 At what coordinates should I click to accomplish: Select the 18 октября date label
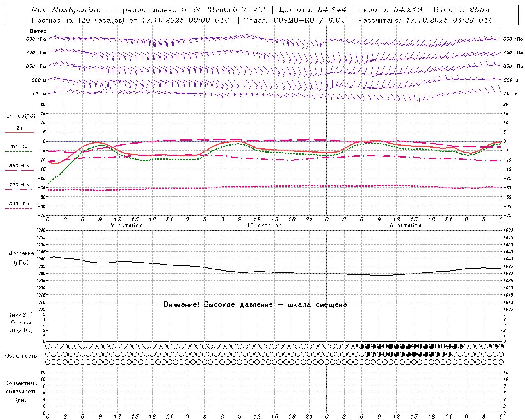pos(264,226)
